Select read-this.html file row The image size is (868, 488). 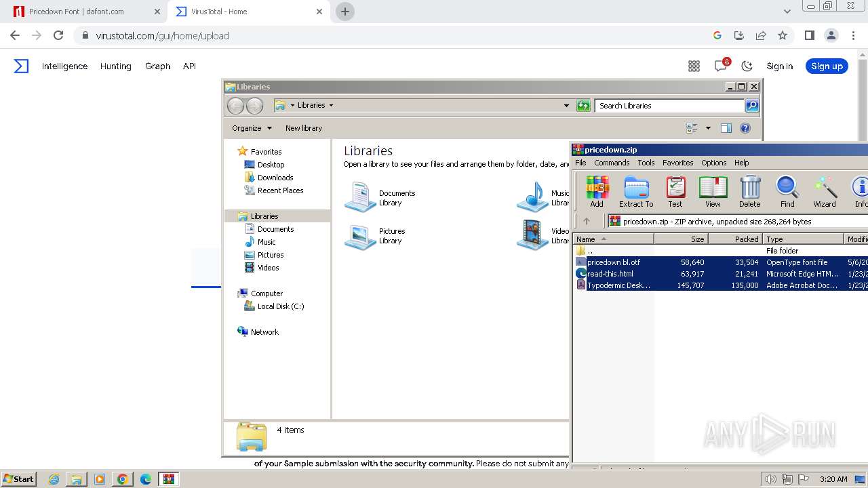(720, 274)
